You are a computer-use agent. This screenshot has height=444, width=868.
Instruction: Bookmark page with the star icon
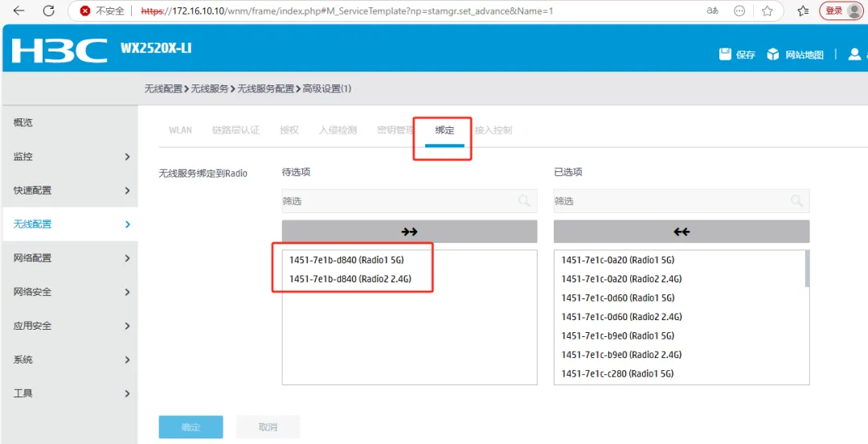click(x=767, y=11)
